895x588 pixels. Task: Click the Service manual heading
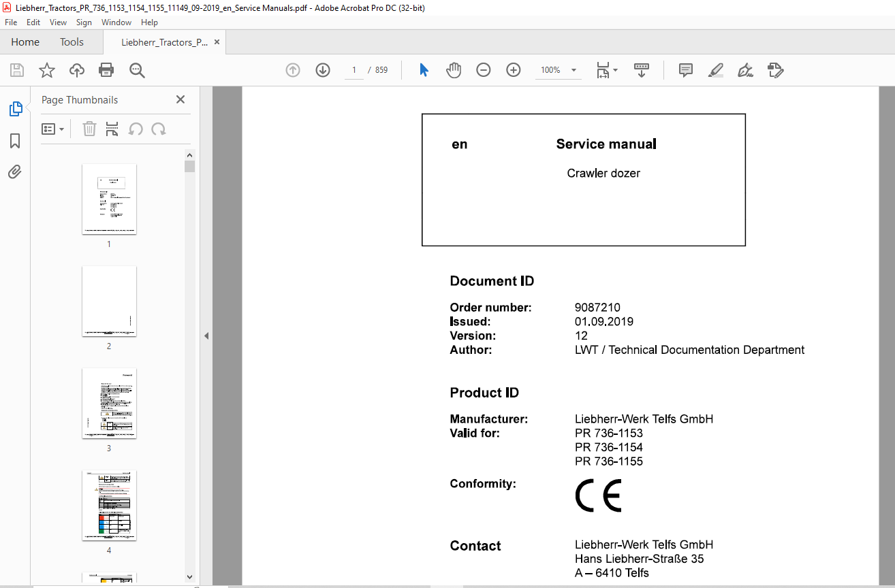[606, 144]
